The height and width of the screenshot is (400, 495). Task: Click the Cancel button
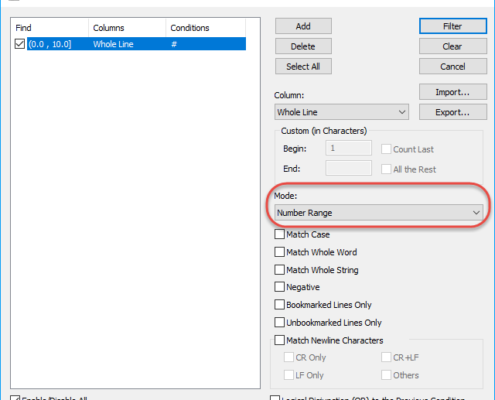(453, 66)
